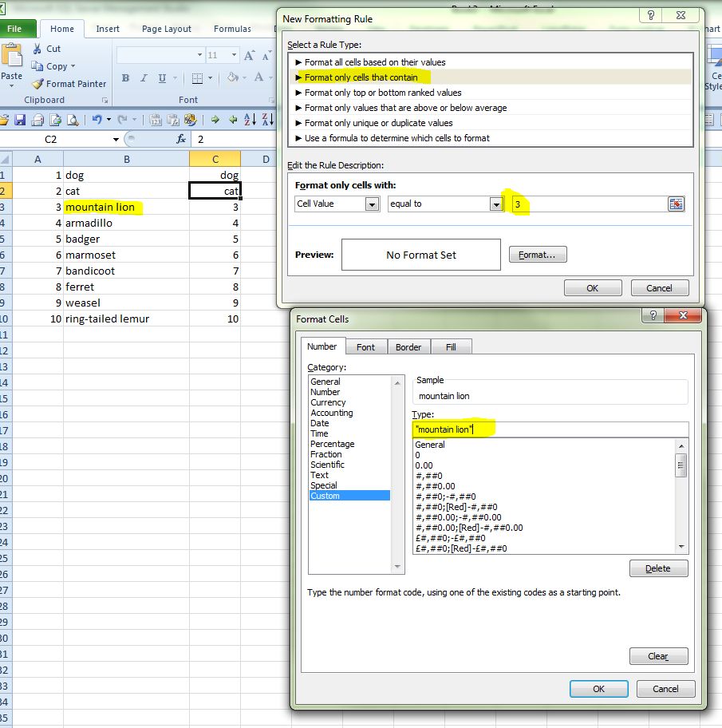Select 'Format only unique or duplicate values' rule
Image resolution: width=722 pixels, height=728 pixels.
coord(491,123)
